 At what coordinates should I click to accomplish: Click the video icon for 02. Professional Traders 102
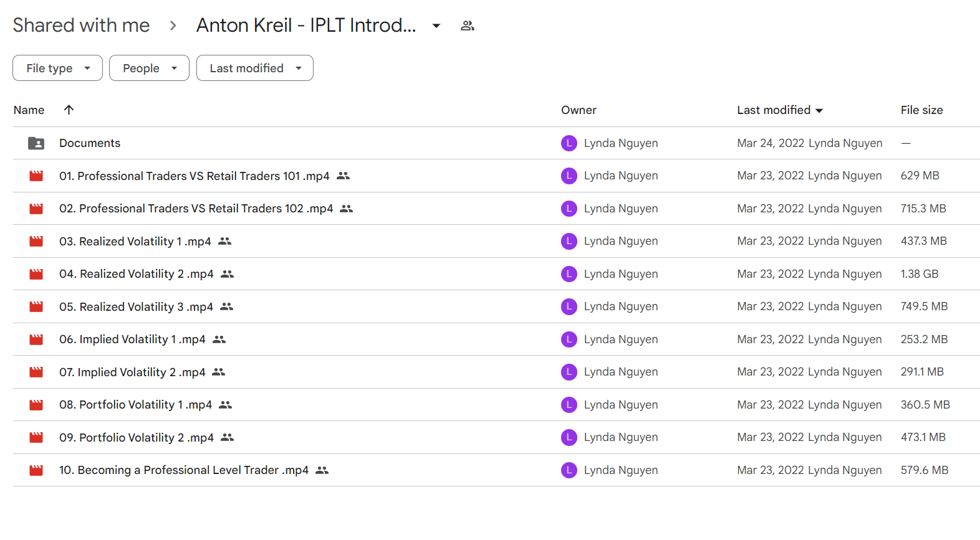[x=36, y=209]
